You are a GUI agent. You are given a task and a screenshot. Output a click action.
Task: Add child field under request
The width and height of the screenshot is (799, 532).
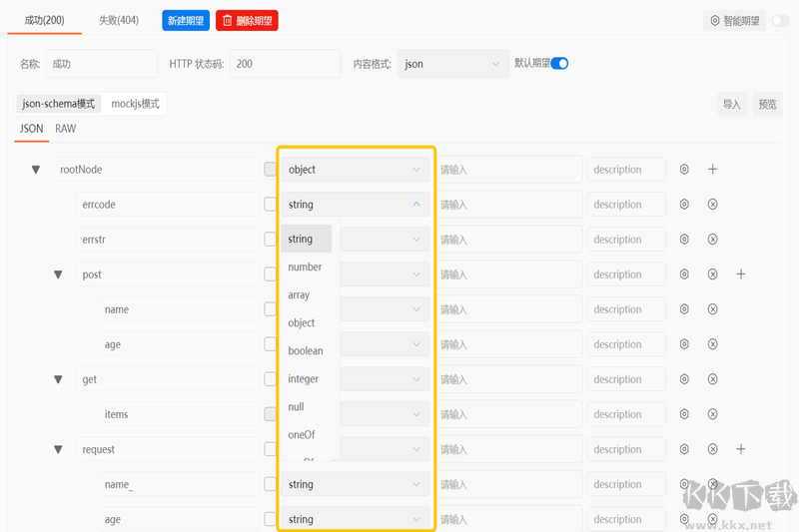click(x=741, y=449)
